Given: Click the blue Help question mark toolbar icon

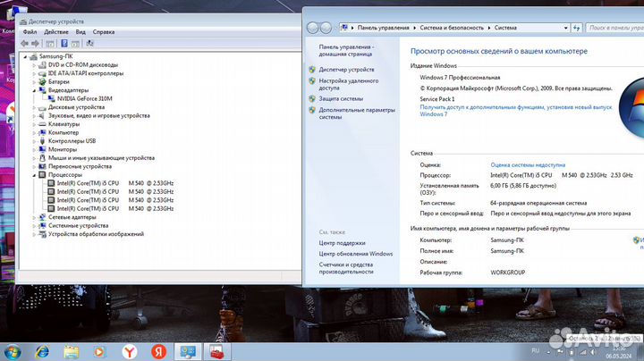Looking at the screenshot, I should coord(64,43).
